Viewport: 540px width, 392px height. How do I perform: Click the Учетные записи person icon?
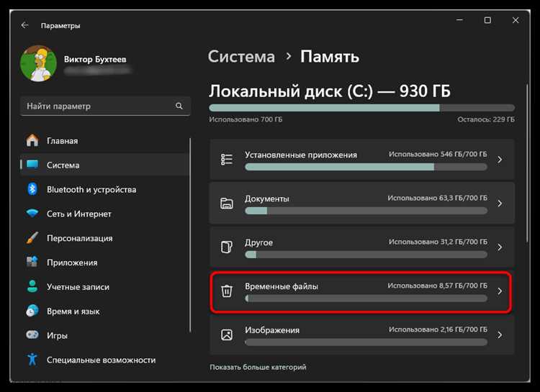(x=32, y=287)
